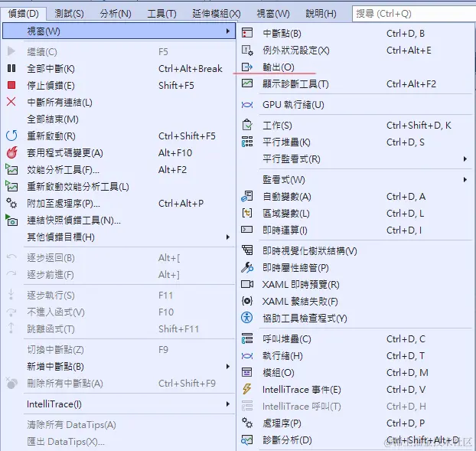
Task: Click the Ctrl+Alt+E shortcut text
Action: coord(409,50)
